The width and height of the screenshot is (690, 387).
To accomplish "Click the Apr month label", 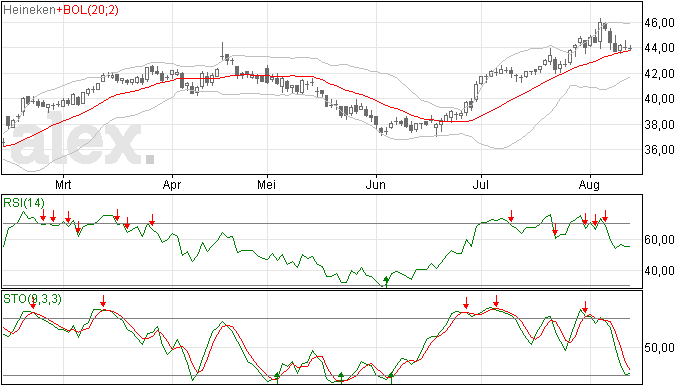I will point(172,184).
